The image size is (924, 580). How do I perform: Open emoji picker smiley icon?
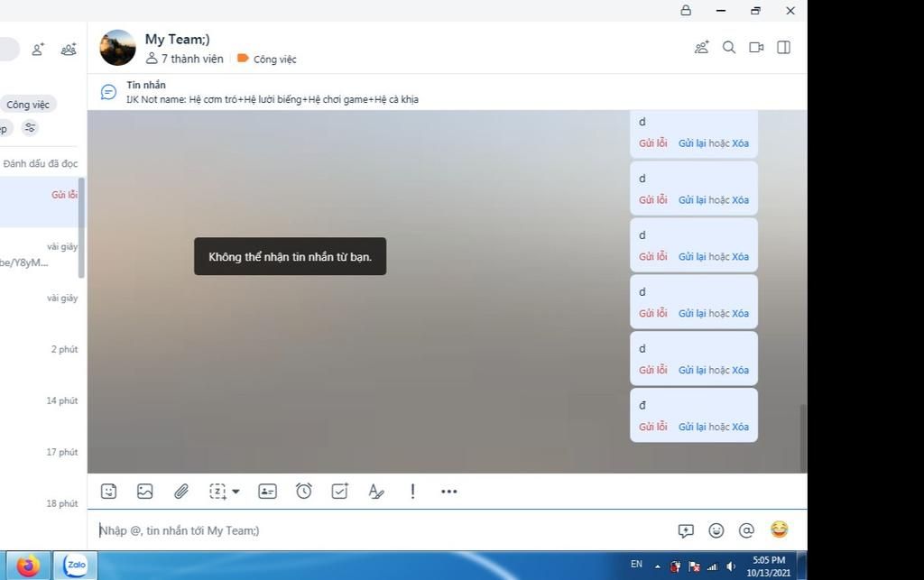tap(716, 530)
